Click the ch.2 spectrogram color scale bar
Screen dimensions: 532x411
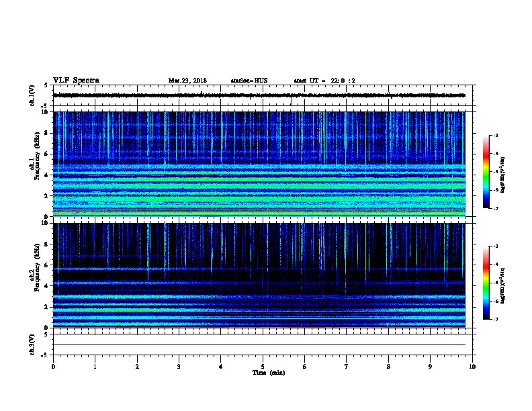tap(486, 283)
